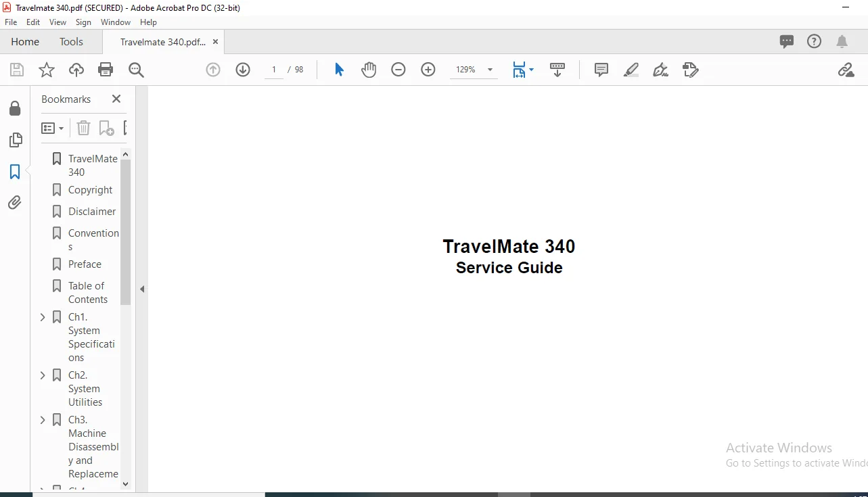Open page thumbnails panel icon
The image size is (868, 497).
click(x=15, y=140)
